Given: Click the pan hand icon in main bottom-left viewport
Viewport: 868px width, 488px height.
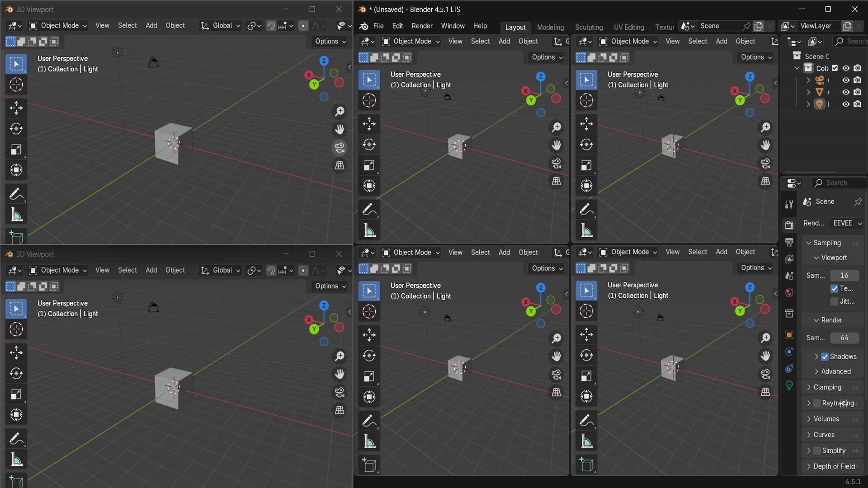Looking at the screenshot, I should [x=557, y=357].
